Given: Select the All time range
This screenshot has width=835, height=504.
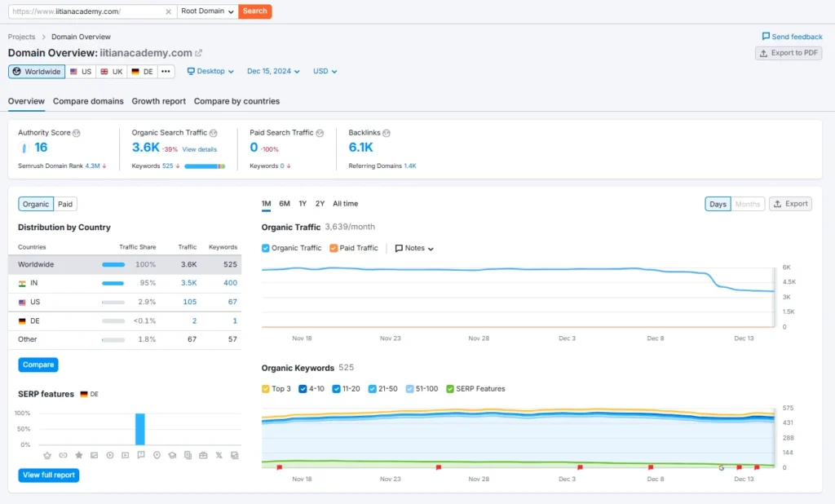Looking at the screenshot, I should (x=345, y=204).
